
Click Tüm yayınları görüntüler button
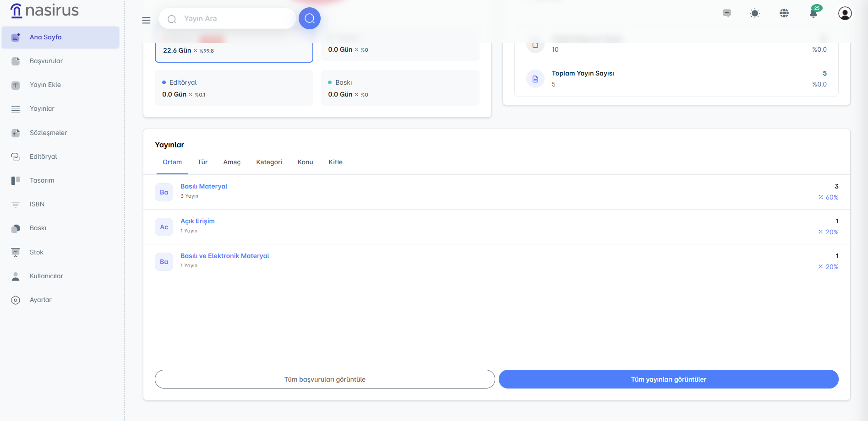(x=668, y=379)
